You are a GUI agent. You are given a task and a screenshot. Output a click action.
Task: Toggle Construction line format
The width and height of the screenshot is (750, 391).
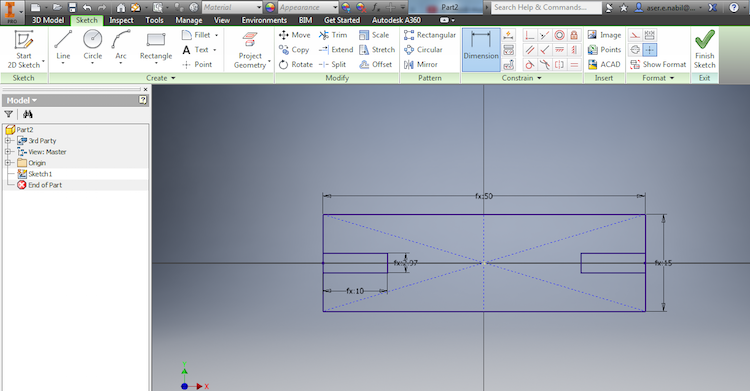635,35
